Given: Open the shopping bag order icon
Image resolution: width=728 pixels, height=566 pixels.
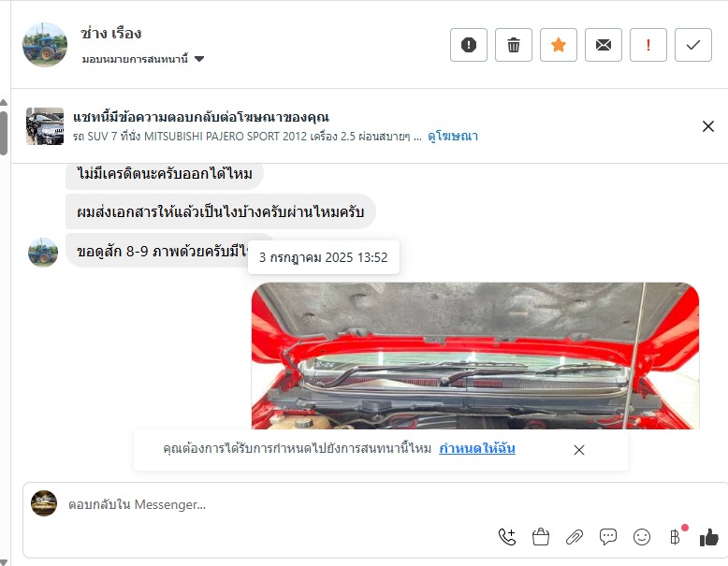Looking at the screenshot, I should point(541,537).
